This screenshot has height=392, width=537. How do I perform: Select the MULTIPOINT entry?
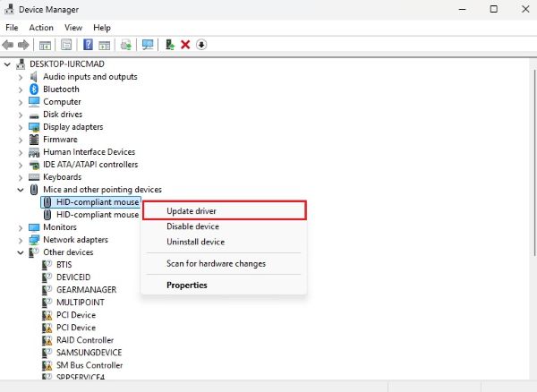[x=81, y=303]
